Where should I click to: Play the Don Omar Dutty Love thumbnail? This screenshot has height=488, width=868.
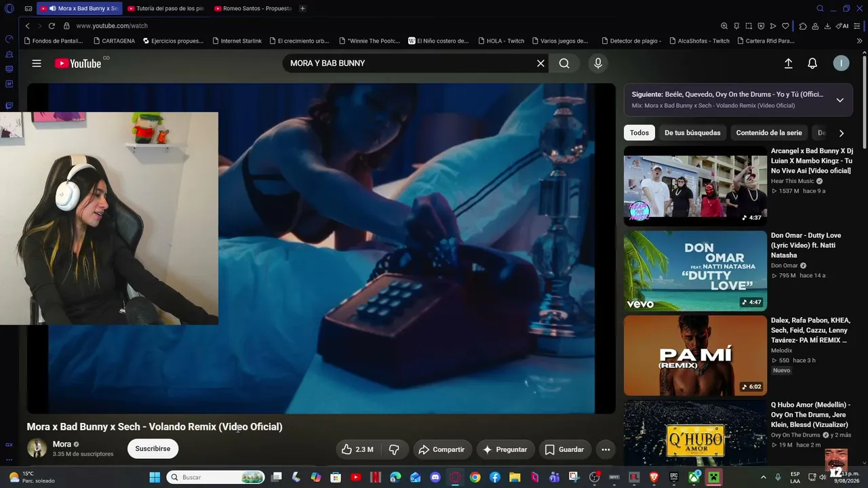pyautogui.click(x=695, y=270)
